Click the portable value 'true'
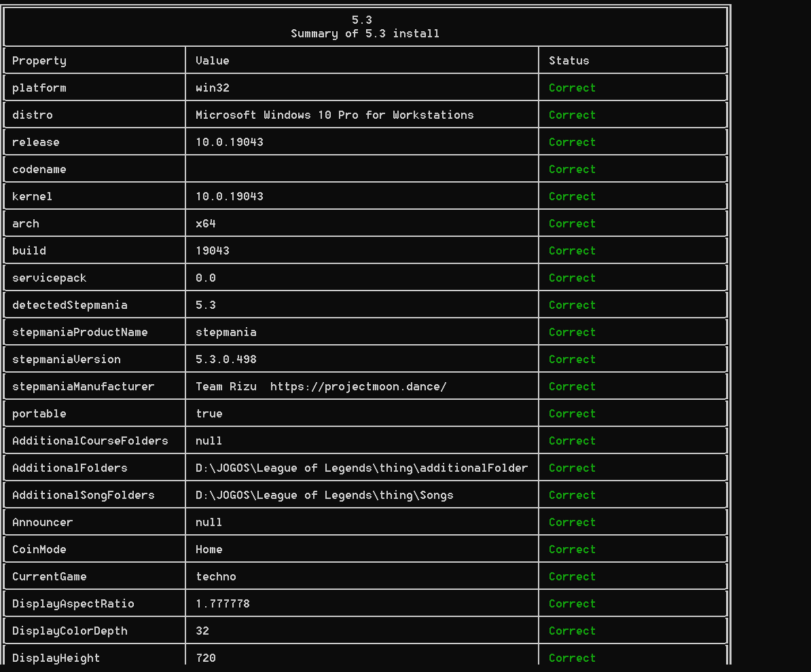 (209, 413)
